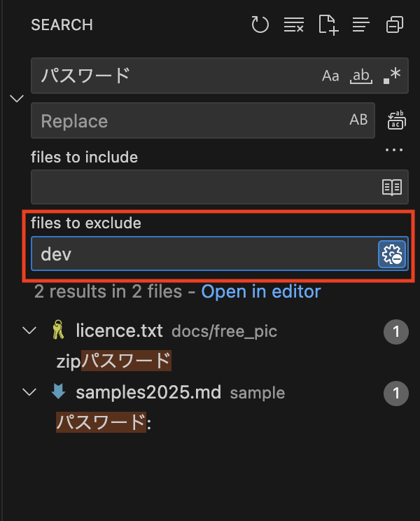Refresh the search results

[x=260, y=25]
